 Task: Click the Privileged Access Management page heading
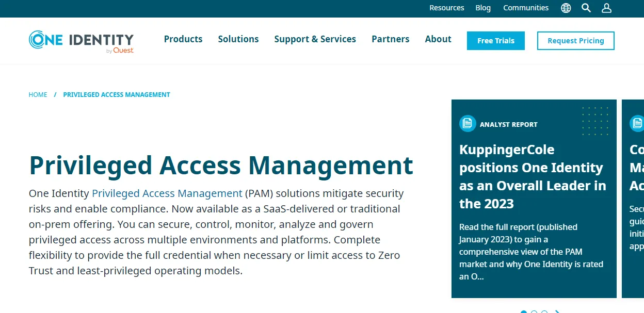coord(221,166)
